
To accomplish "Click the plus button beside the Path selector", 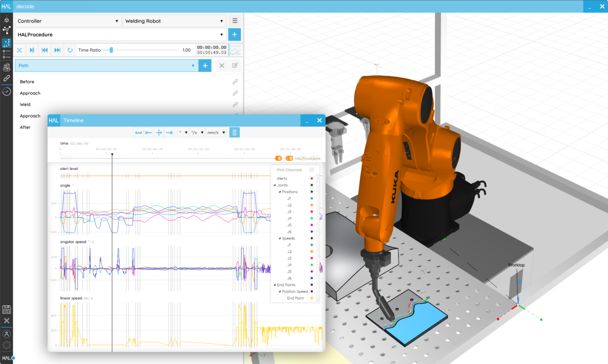I will coord(205,65).
